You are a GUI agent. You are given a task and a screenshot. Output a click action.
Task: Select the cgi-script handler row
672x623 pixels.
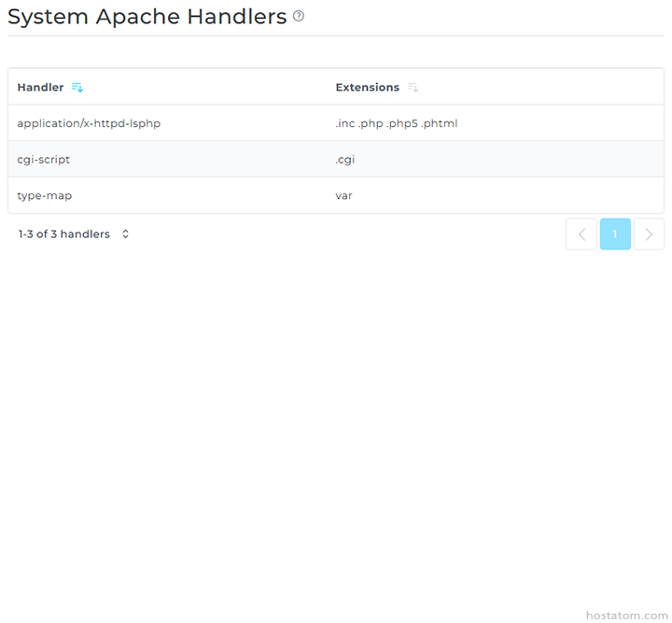[43, 160]
